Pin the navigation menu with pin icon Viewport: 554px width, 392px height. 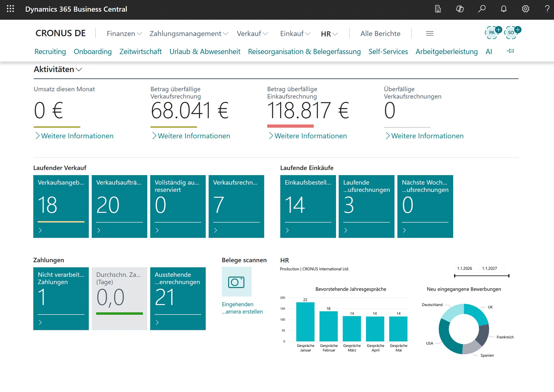pyautogui.click(x=510, y=51)
